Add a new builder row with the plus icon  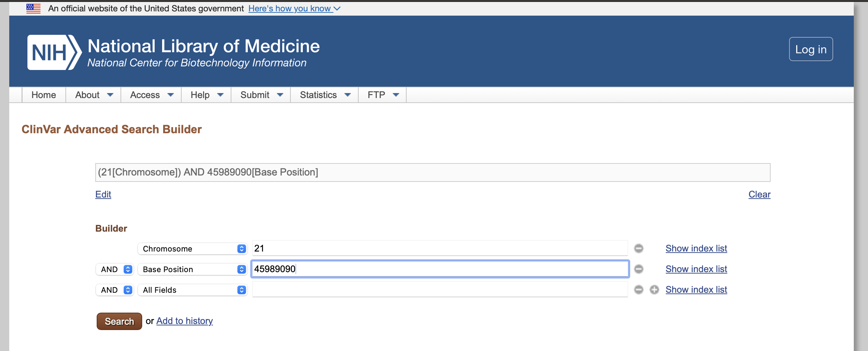click(654, 290)
